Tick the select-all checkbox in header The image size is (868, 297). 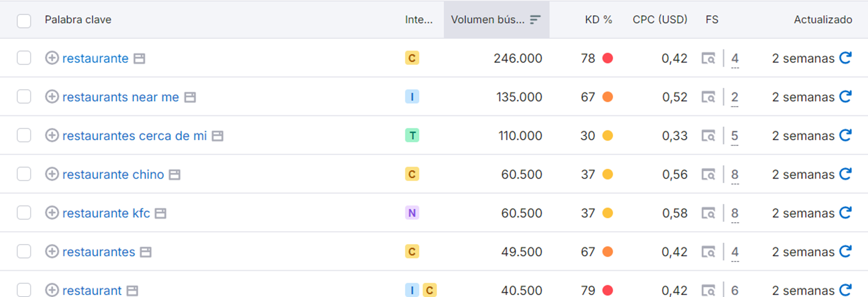click(24, 21)
